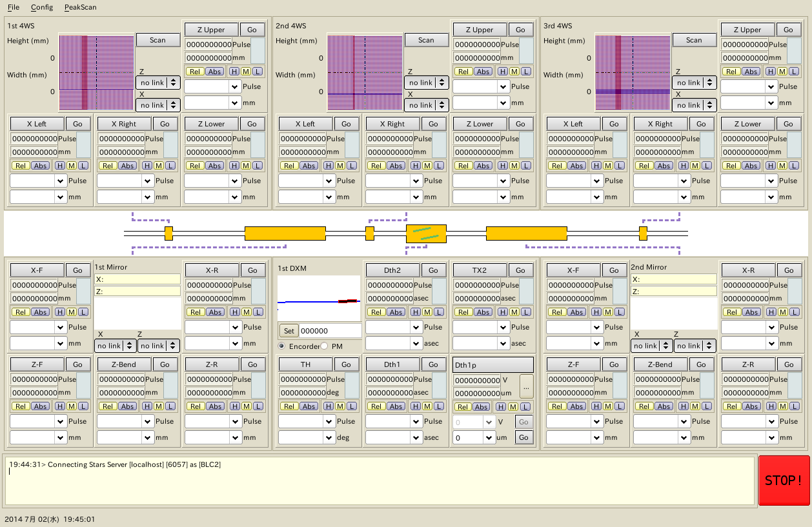
Task: Open the um dropdown in Dth1p panel
Action: pyautogui.click(x=489, y=437)
